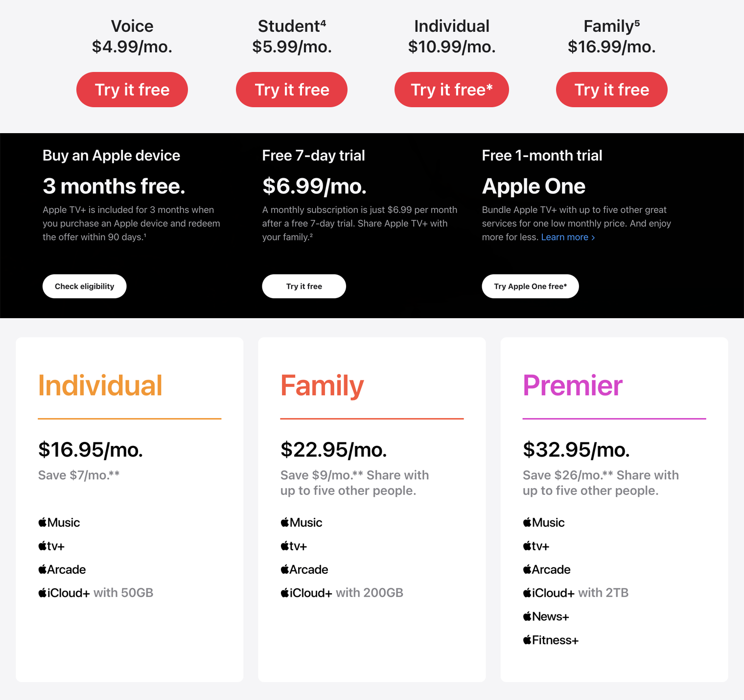Select the orange Individual plan heading

[x=100, y=386]
